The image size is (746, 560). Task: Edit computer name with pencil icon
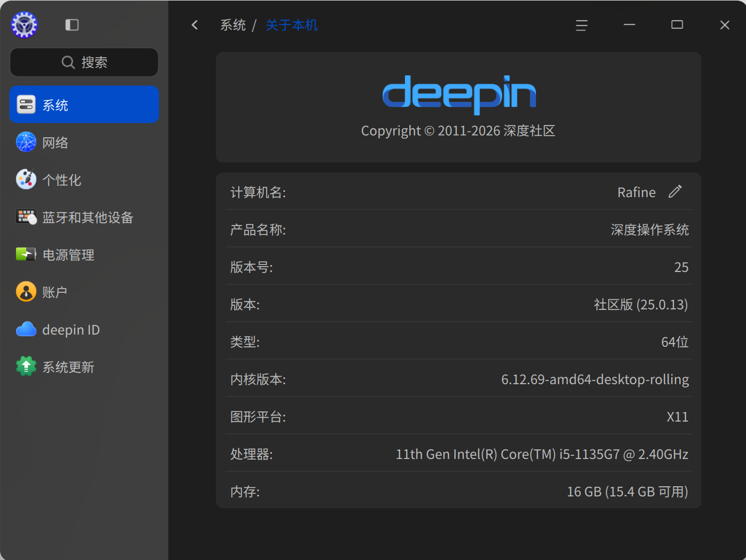point(675,191)
